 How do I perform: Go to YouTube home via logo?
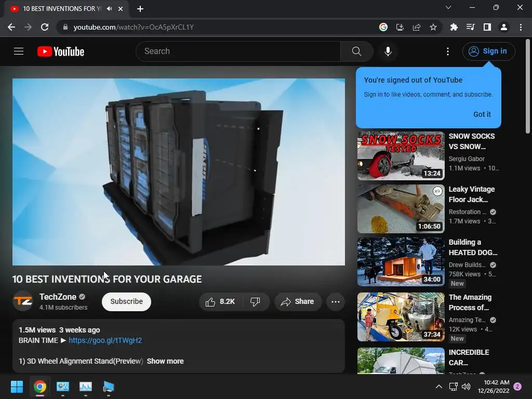(x=61, y=51)
